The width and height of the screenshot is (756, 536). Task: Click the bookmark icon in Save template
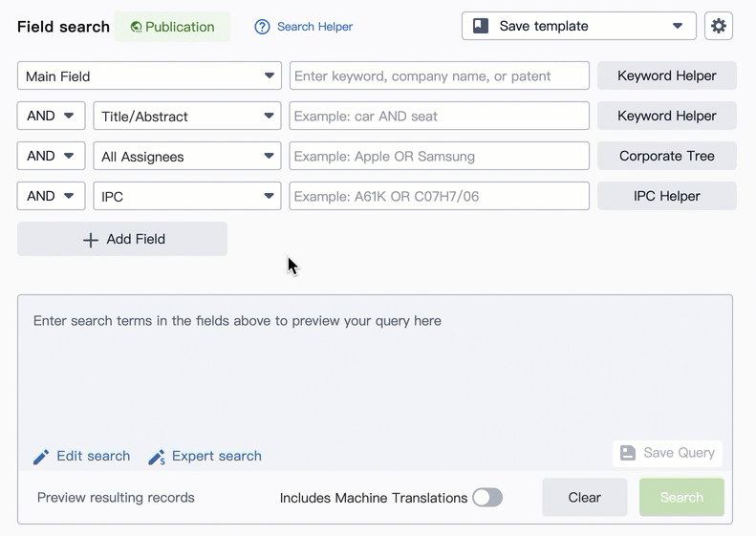click(481, 27)
